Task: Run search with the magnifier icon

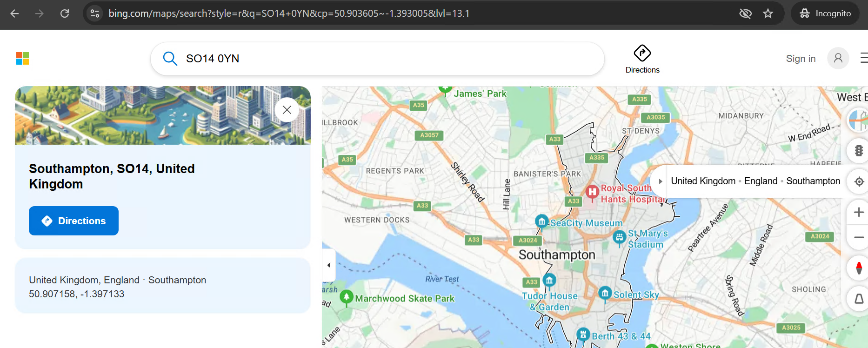Action: (170, 59)
